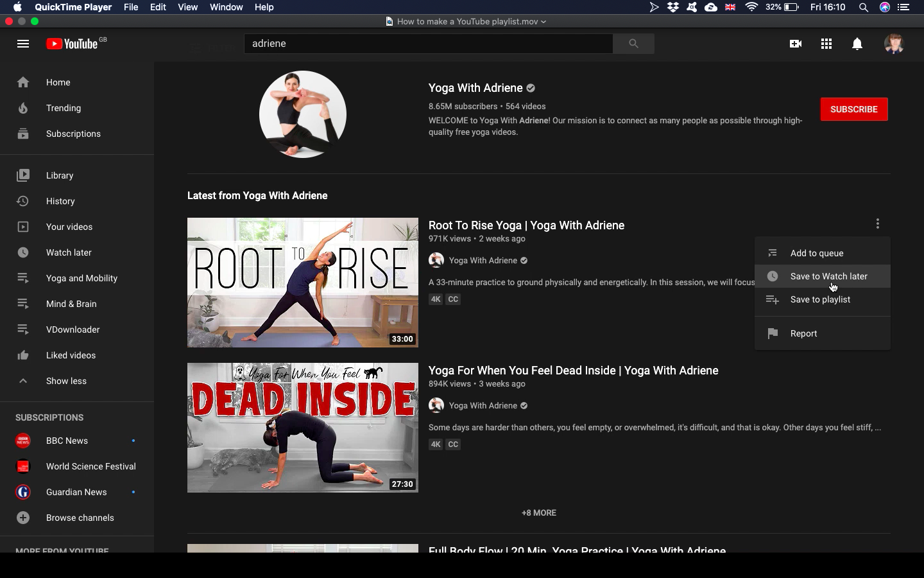Click Browse channels
The width and height of the screenshot is (924, 578).
(77, 518)
